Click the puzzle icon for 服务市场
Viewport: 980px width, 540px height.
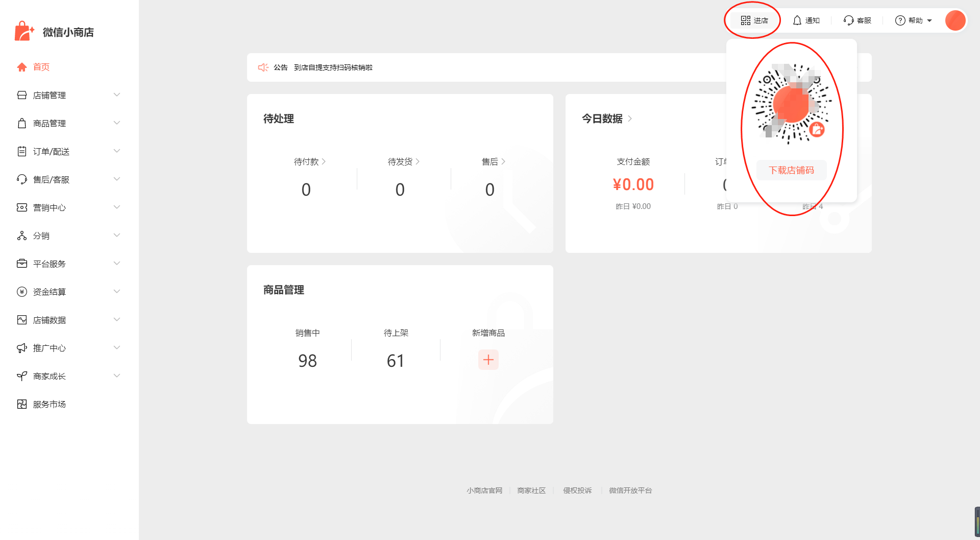22,404
